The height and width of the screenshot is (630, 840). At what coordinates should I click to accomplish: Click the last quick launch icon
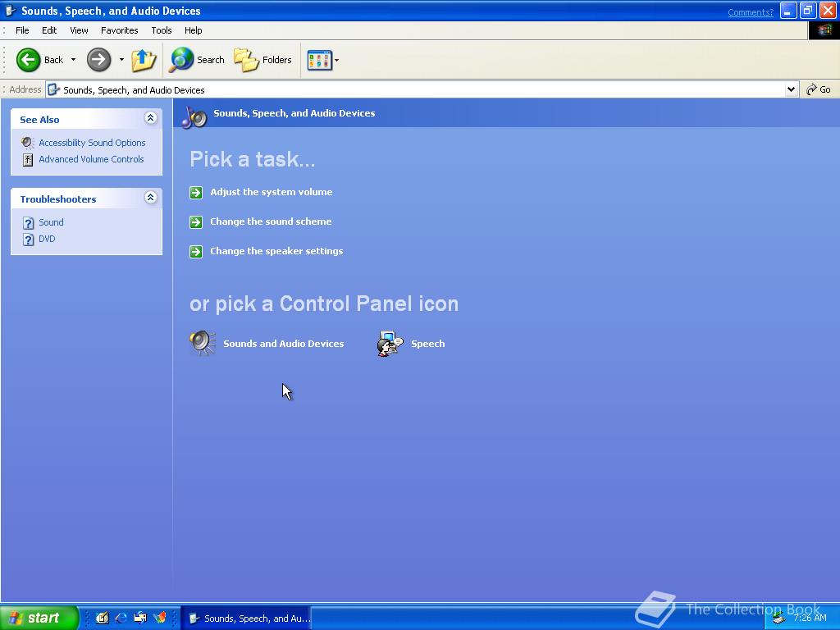[160, 618]
